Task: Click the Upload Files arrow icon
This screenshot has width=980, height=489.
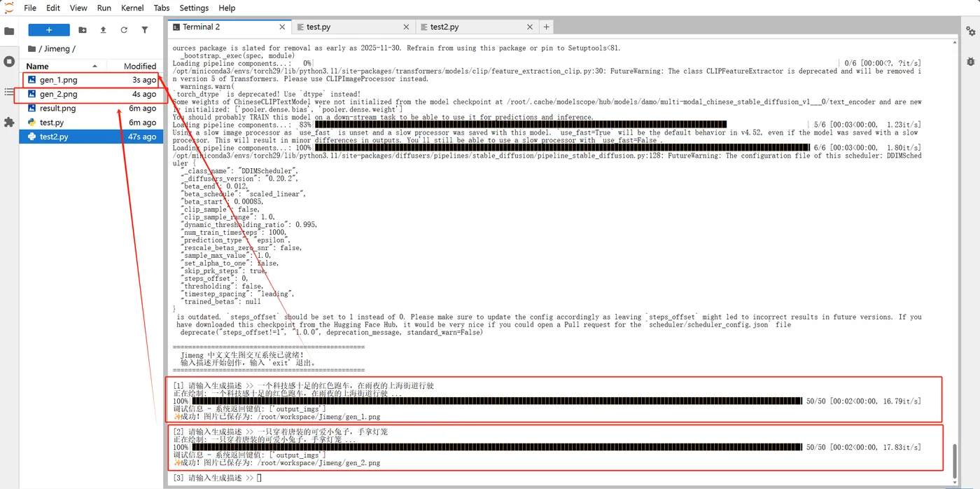Action: point(104,30)
